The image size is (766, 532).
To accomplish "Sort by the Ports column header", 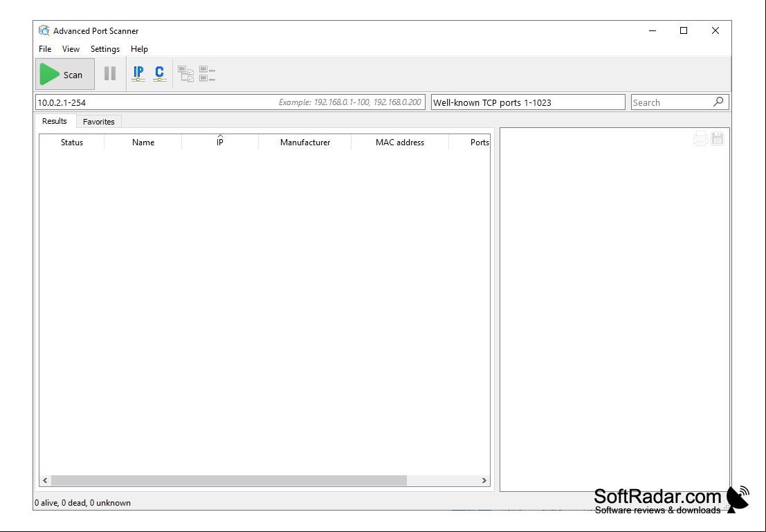I will 469,142.
